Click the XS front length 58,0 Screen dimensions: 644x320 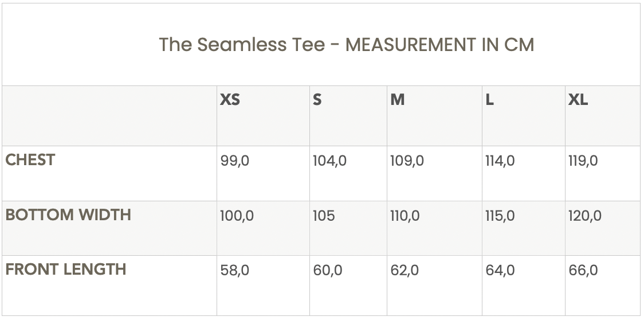click(x=235, y=270)
